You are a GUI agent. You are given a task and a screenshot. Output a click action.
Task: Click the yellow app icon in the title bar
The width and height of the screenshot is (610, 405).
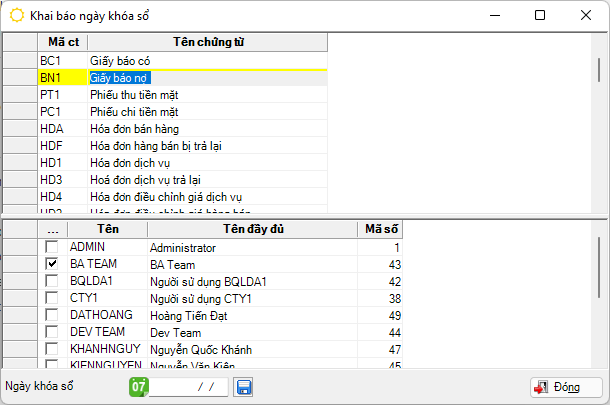16,16
